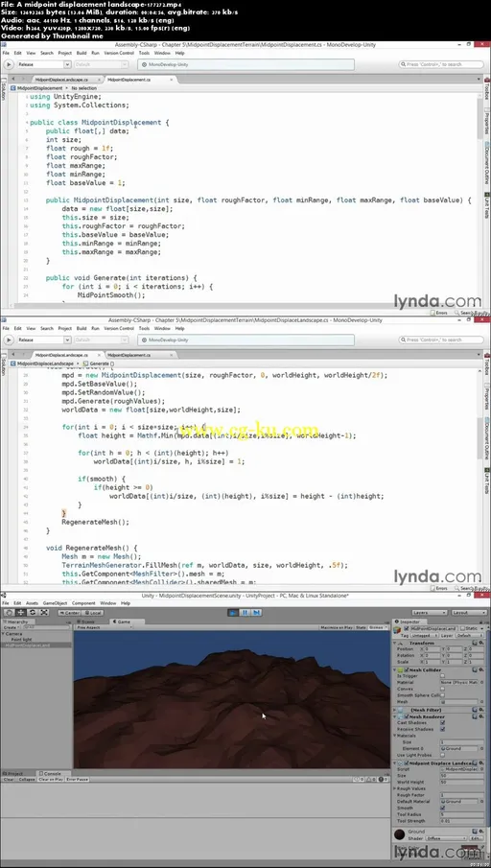This screenshot has height=868, width=491.
Task: Click object picker beside Default Material field
Action: pyautogui.click(x=481, y=802)
